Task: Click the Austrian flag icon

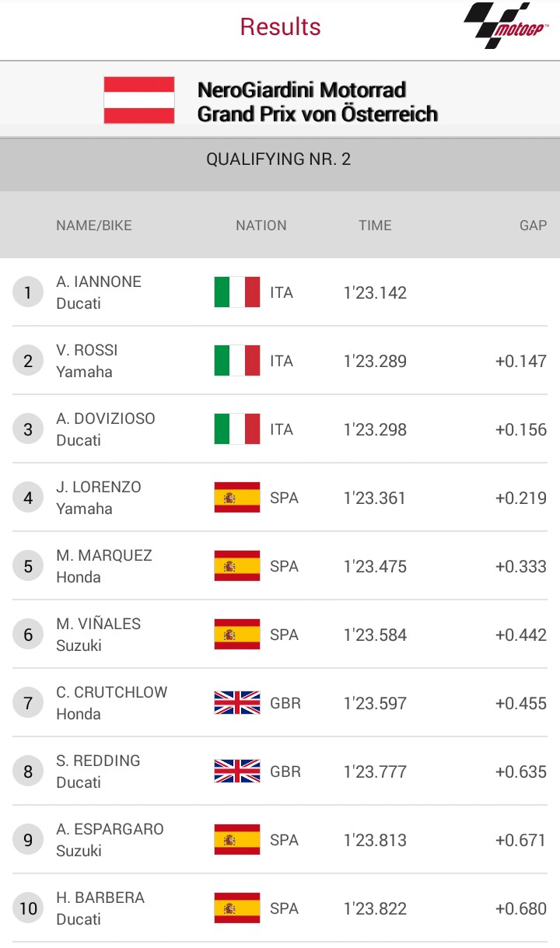Action: point(139,100)
